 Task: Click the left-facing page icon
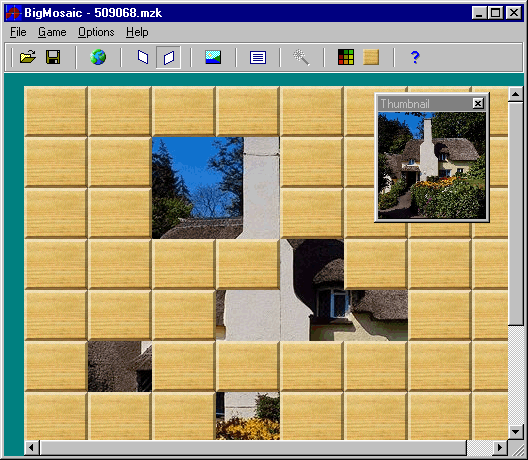point(143,57)
